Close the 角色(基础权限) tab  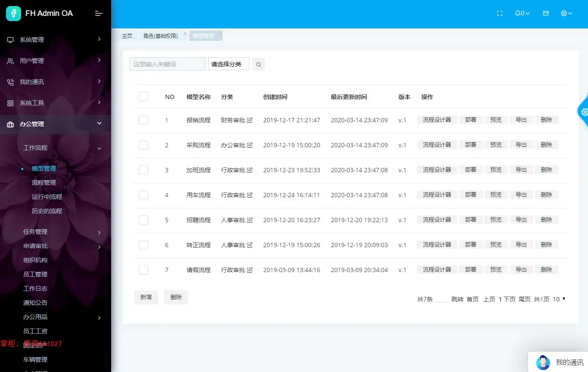click(x=185, y=33)
